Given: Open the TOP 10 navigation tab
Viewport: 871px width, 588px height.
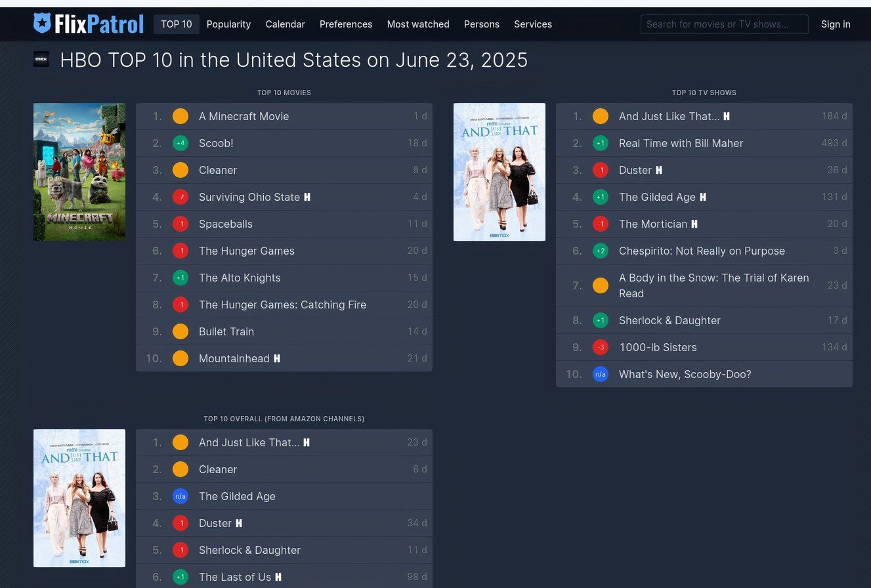Looking at the screenshot, I should point(177,24).
